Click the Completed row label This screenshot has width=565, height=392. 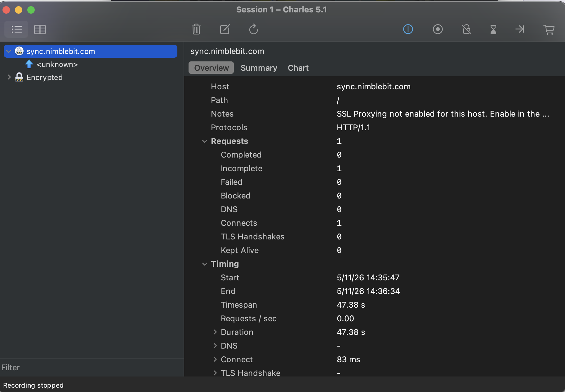point(241,155)
